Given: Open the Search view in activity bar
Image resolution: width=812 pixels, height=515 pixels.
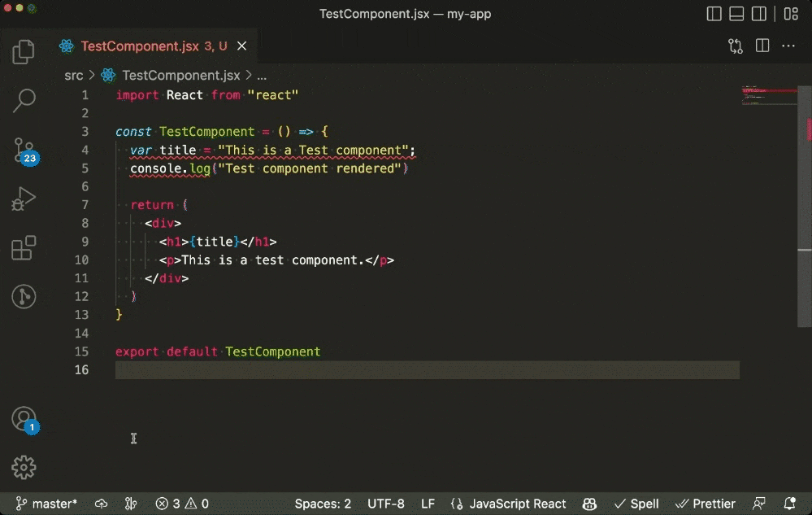Looking at the screenshot, I should point(24,101).
